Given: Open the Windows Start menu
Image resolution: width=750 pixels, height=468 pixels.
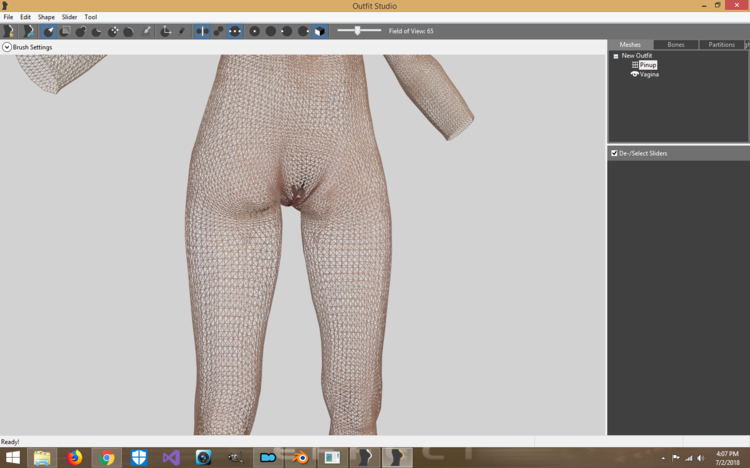Looking at the screenshot, I should pyautogui.click(x=12, y=457).
